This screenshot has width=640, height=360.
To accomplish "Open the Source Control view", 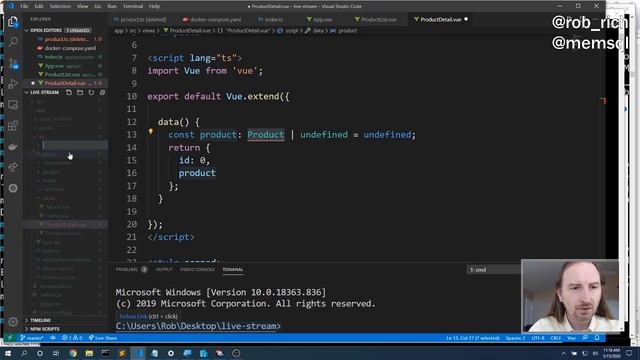I will pos(13,63).
